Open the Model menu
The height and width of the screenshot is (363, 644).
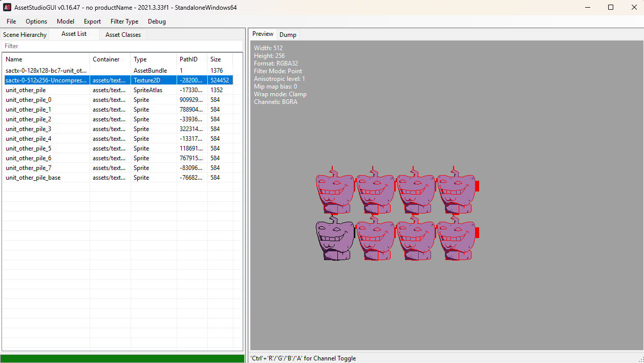[66, 22]
